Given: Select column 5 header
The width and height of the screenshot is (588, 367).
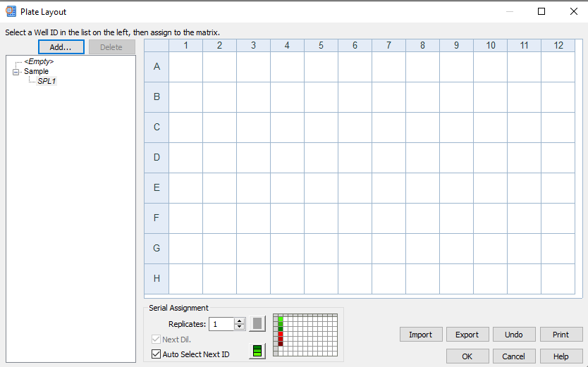Looking at the screenshot, I should tap(321, 45).
